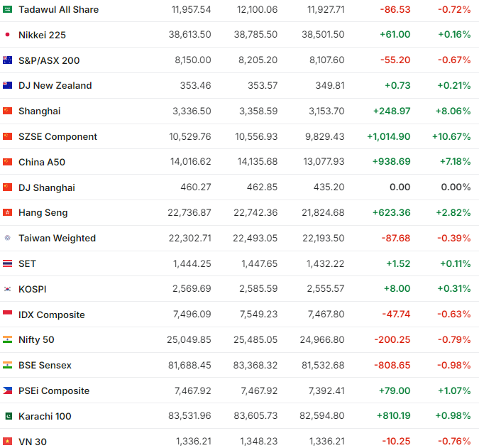Viewport: 479px width, 448px height.
Task: Click the Karachi 100 +810.19 change value
Action: (x=387, y=416)
